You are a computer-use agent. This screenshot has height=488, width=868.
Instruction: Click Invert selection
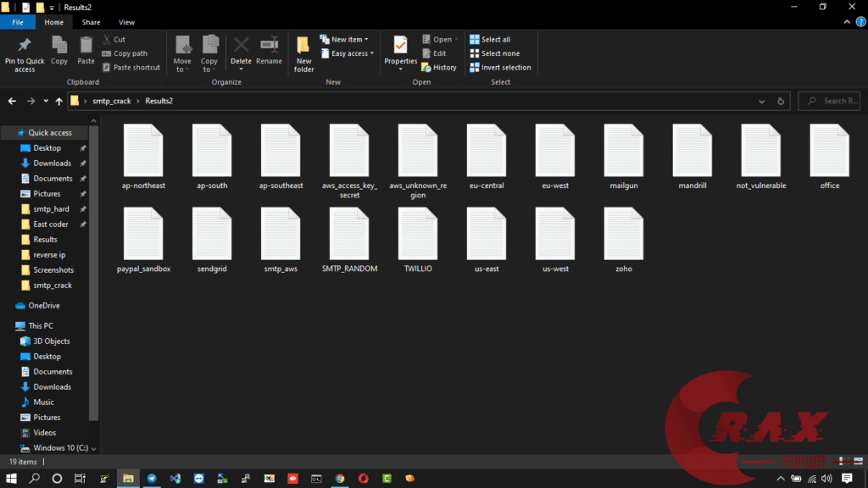click(x=500, y=68)
